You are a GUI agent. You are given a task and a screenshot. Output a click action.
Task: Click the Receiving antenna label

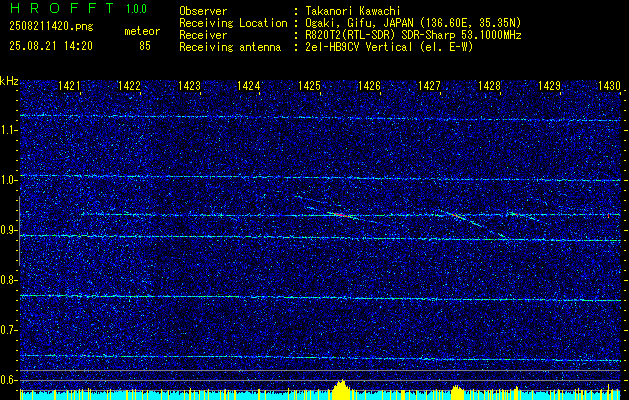(230, 47)
